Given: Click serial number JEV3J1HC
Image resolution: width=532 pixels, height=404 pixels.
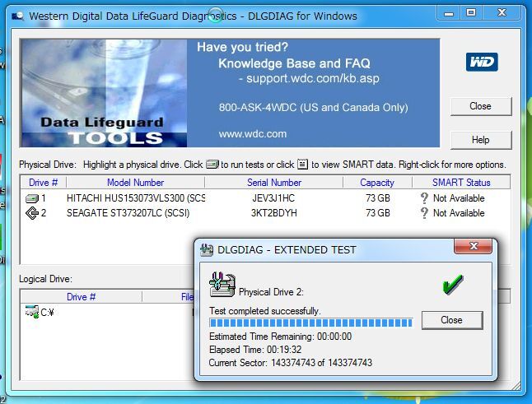Looking at the screenshot, I should click(273, 198).
